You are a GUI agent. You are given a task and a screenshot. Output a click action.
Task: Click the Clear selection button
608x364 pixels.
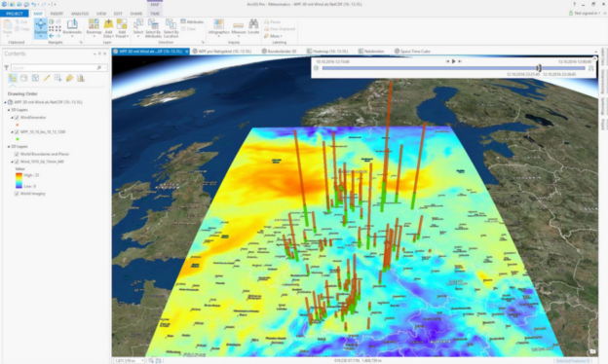tap(189, 28)
